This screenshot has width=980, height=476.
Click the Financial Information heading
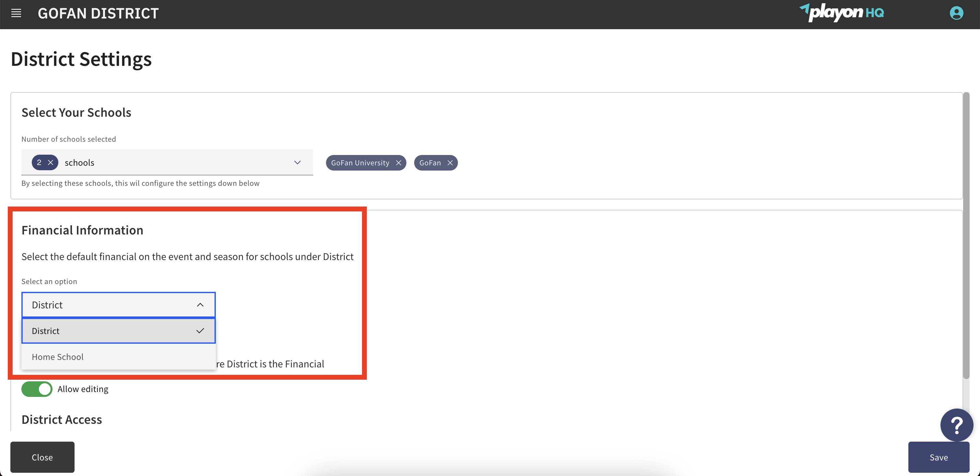pos(82,230)
